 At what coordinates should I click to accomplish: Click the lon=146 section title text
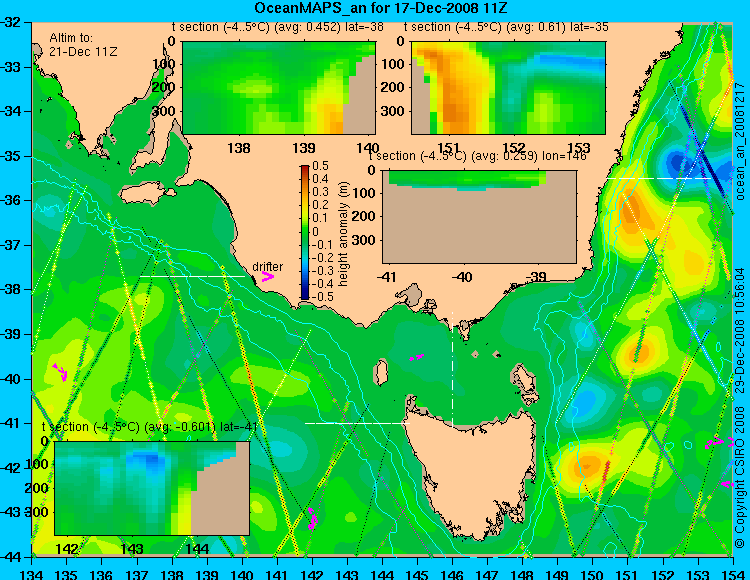(x=478, y=156)
